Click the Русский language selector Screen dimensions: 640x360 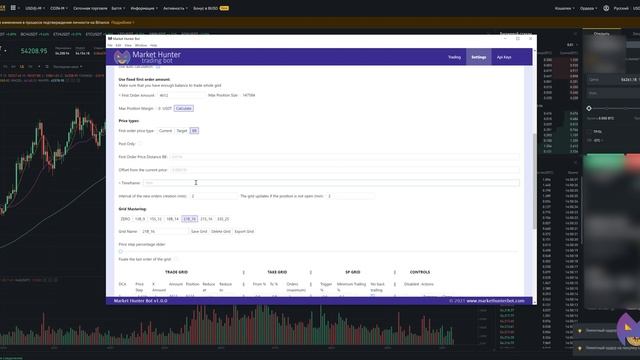[x=621, y=8]
